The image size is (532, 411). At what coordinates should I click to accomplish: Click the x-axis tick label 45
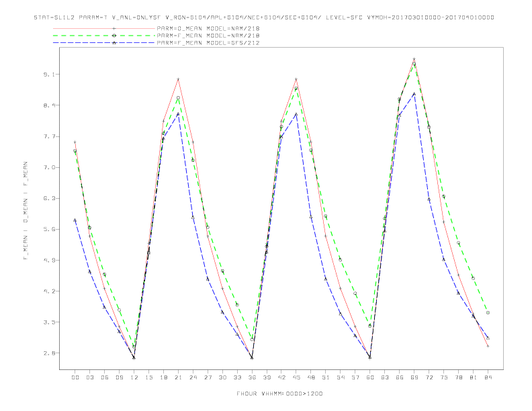click(296, 377)
